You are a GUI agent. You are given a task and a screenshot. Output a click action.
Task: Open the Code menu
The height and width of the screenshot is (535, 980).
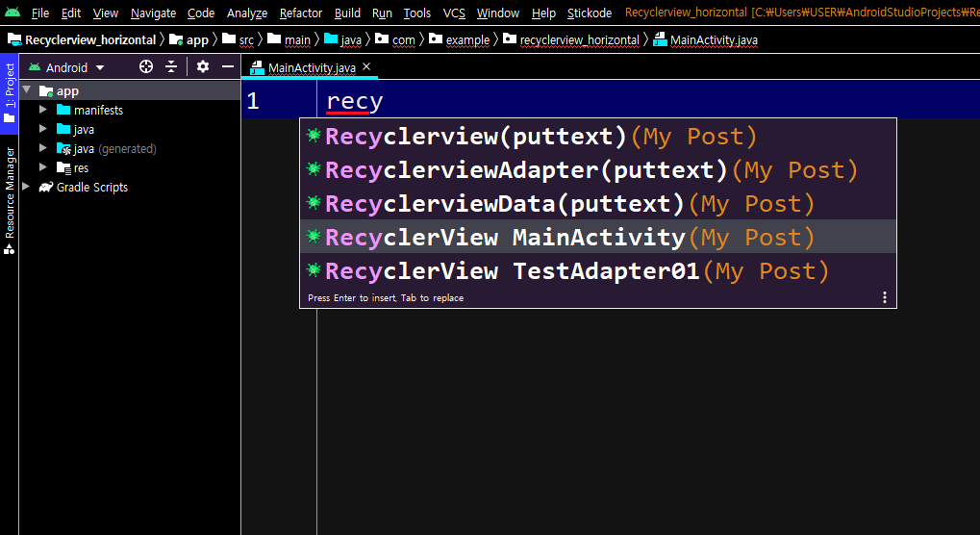[201, 13]
